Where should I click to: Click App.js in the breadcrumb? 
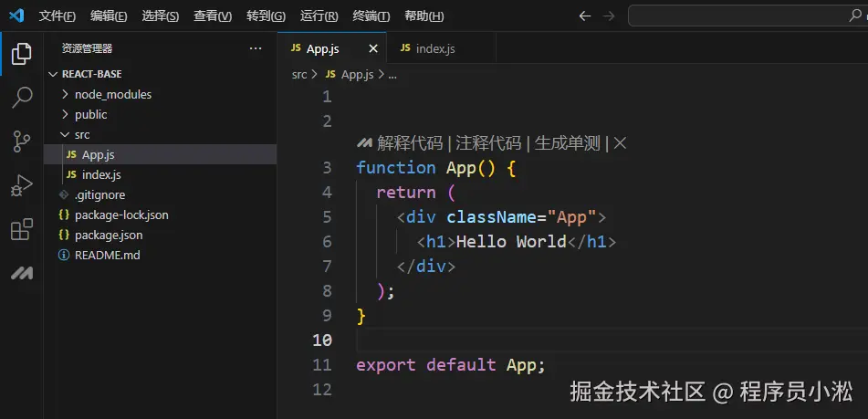tap(357, 74)
